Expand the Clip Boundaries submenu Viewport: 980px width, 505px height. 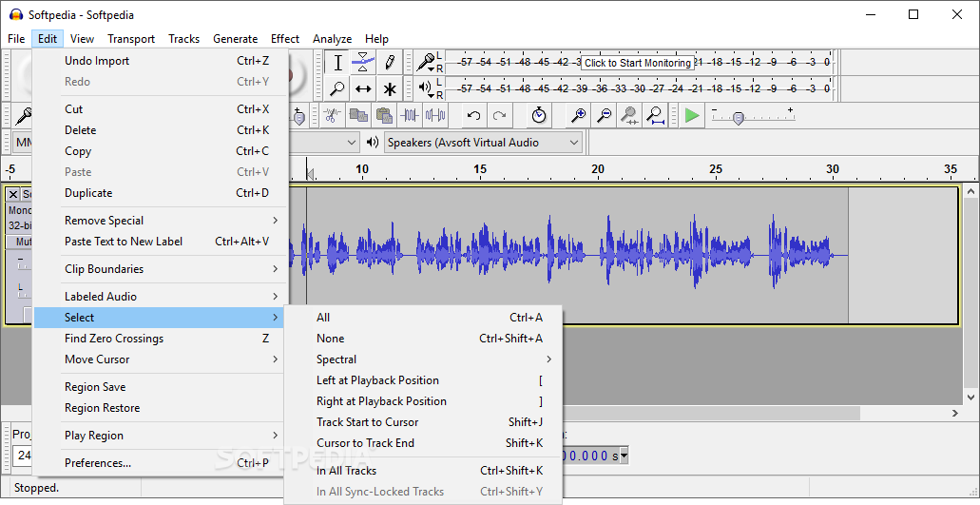click(x=161, y=269)
